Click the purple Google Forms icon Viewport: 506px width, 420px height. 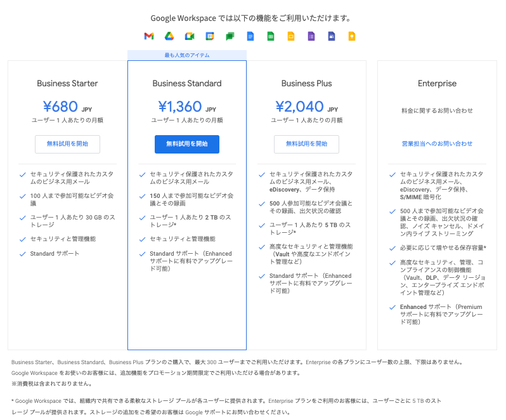[x=311, y=36]
